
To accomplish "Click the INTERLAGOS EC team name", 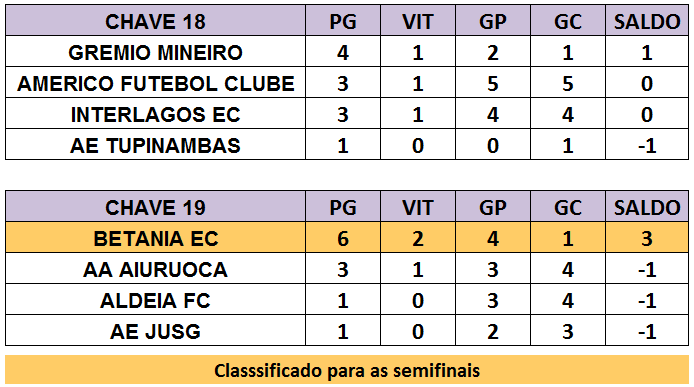I will [x=155, y=113].
